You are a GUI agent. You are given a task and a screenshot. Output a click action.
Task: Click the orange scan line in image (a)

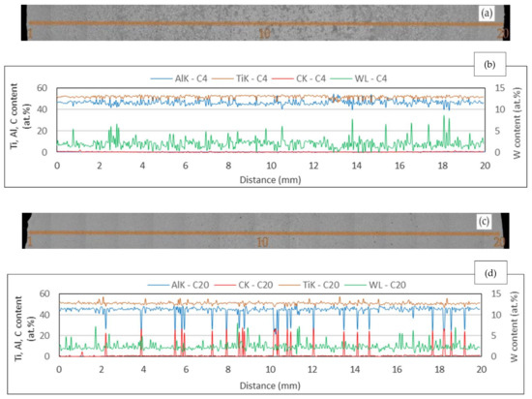point(266,23)
